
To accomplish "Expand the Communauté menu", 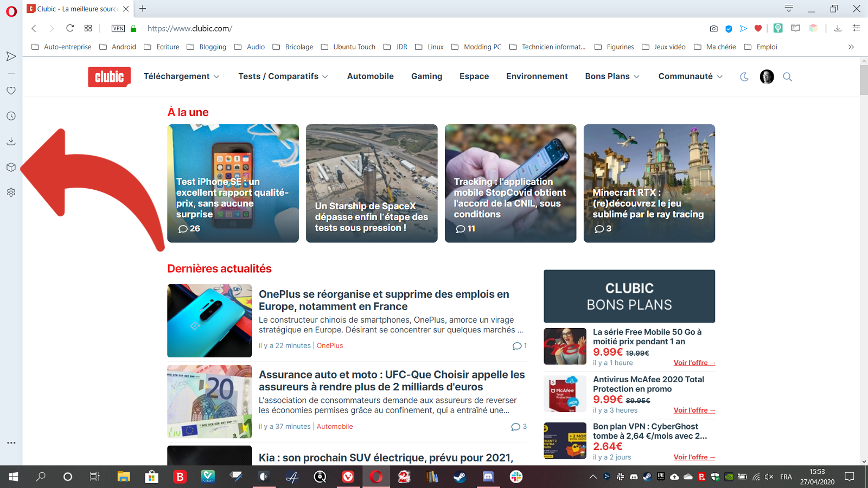I will pyautogui.click(x=690, y=76).
